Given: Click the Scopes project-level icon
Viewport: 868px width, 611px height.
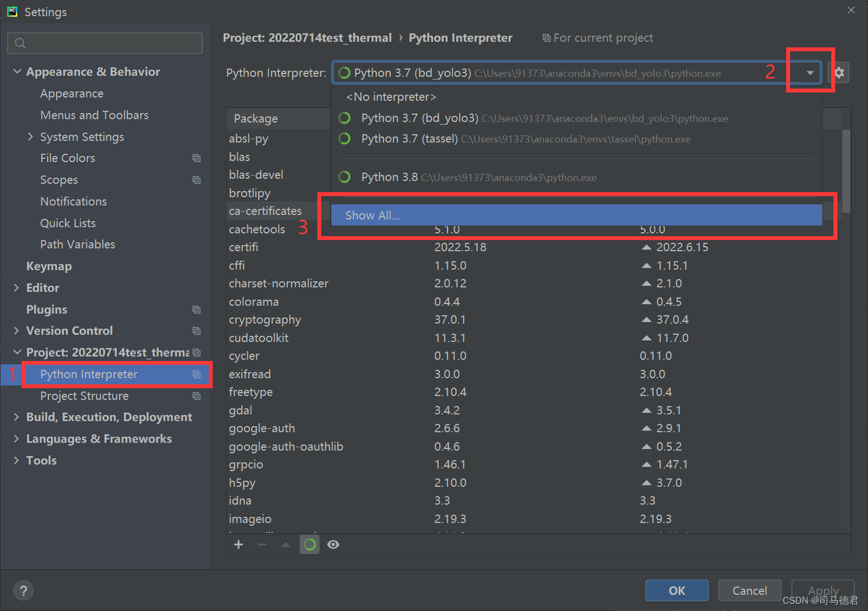Looking at the screenshot, I should (x=197, y=180).
